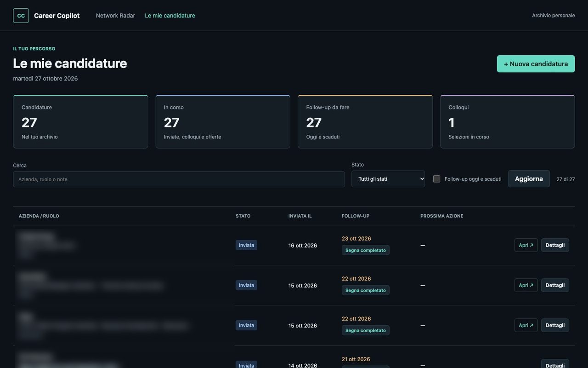
Task: Click the IL TUO PERCORSO label
Action: click(x=34, y=49)
